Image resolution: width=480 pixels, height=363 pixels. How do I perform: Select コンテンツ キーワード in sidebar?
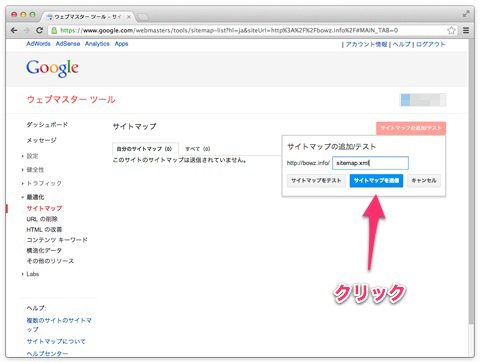[57, 240]
